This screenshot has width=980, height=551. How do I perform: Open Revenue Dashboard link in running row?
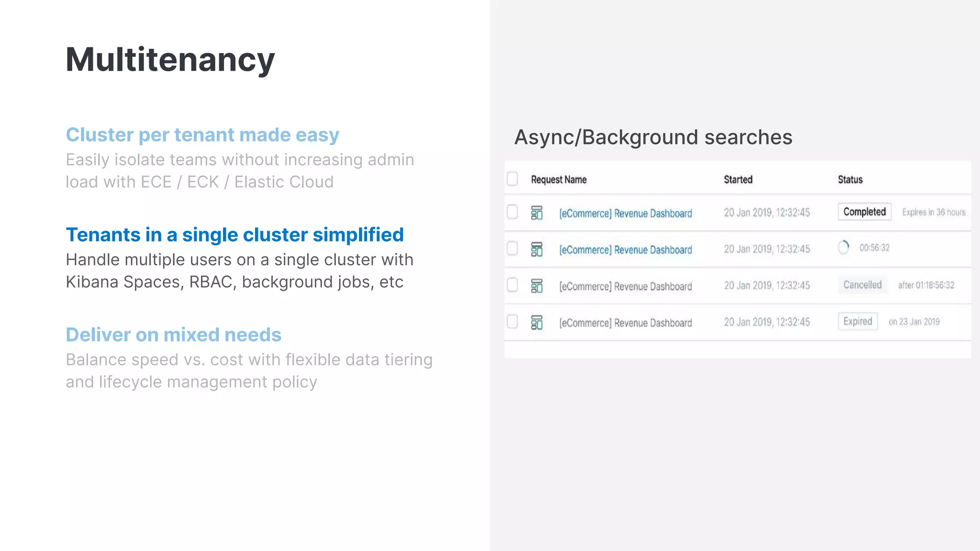tap(625, 250)
